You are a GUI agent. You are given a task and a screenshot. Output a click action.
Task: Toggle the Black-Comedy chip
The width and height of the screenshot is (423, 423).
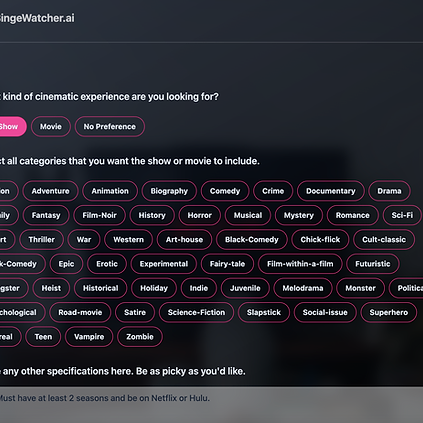[252, 240]
